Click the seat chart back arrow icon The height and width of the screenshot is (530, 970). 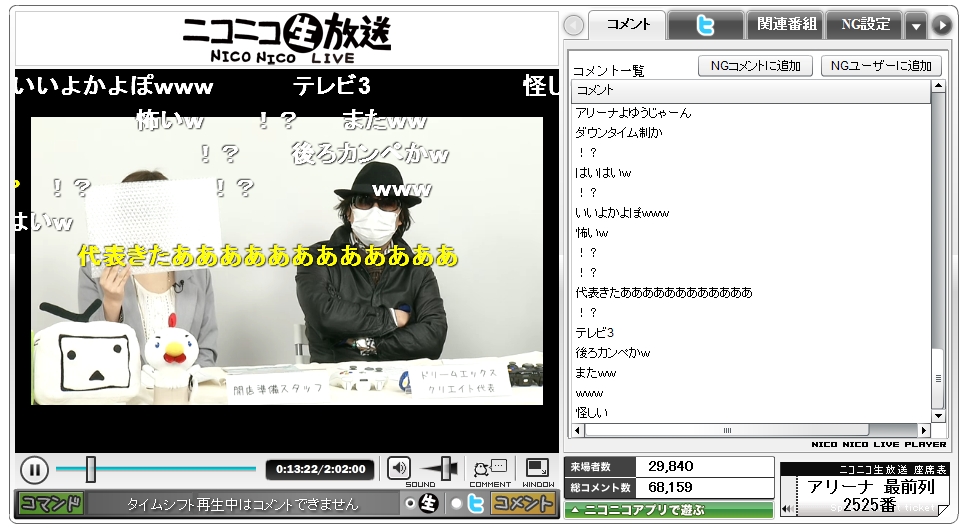[x=787, y=510]
